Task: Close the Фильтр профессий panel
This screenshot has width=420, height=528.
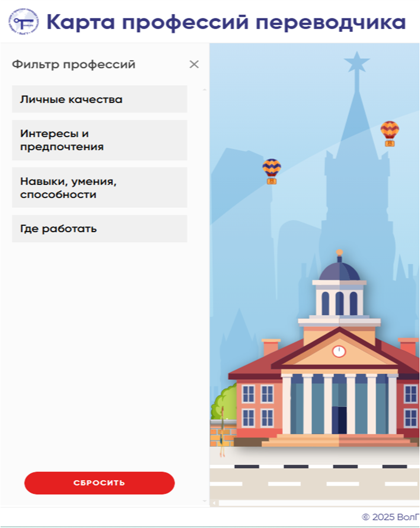Action: pos(194,64)
